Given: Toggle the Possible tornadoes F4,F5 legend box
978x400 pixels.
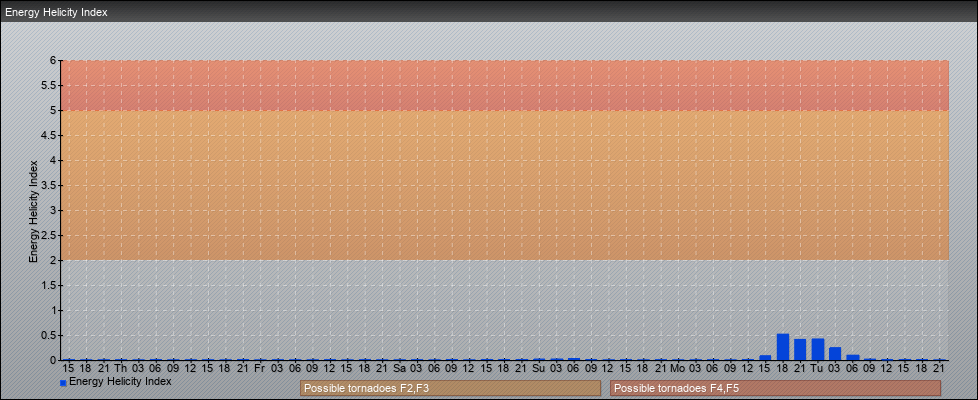Looking at the screenshot, I should (x=775, y=388).
